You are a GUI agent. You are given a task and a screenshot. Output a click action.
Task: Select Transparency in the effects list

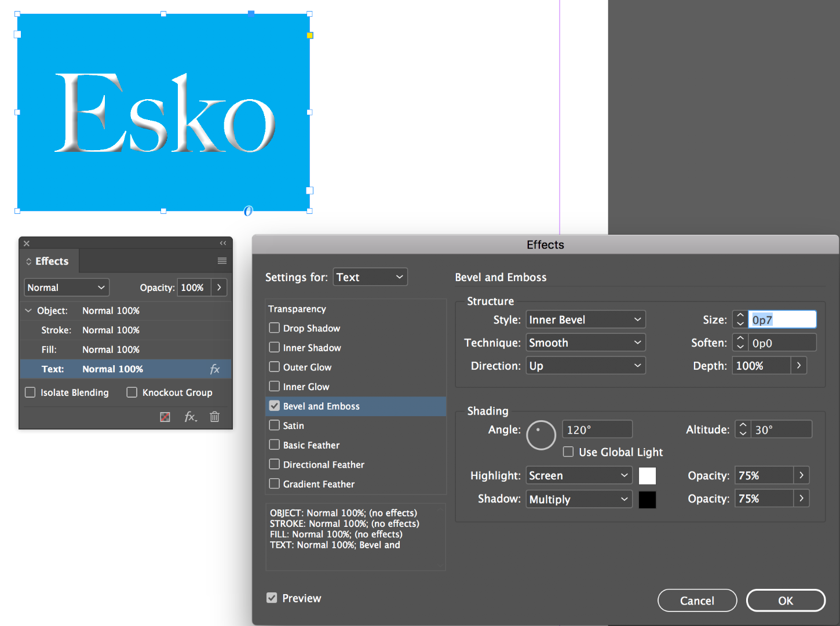297,309
